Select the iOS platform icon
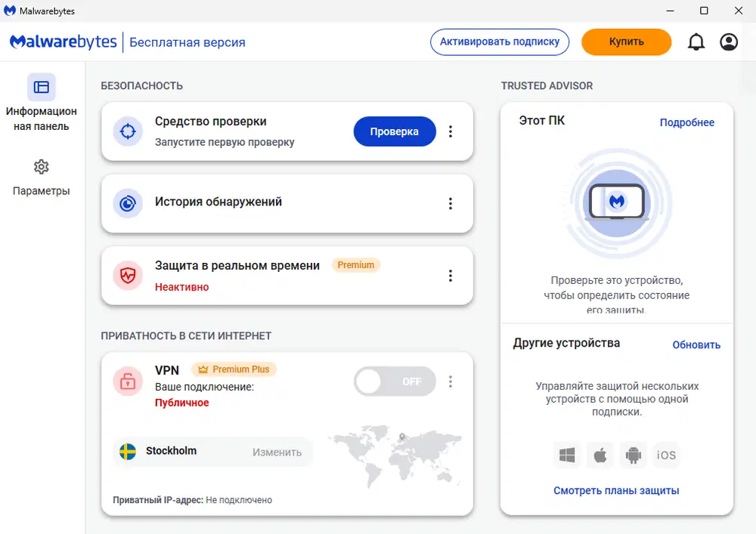This screenshot has height=534, width=756. [x=666, y=455]
